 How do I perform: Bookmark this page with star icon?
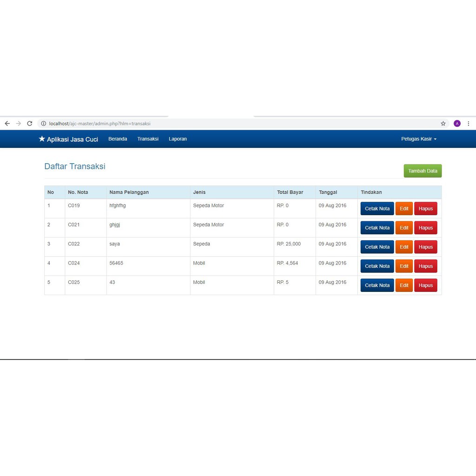pos(443,124)
